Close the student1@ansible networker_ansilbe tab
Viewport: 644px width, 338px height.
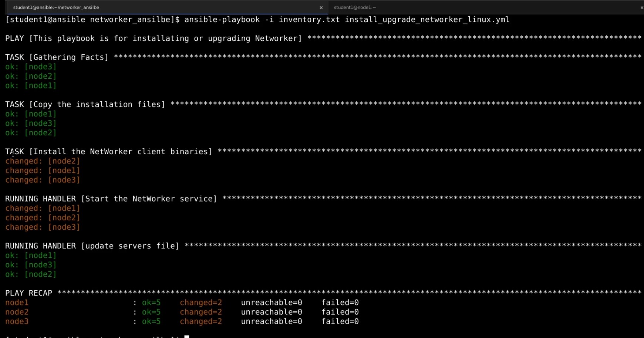click(x=321, y=8)
